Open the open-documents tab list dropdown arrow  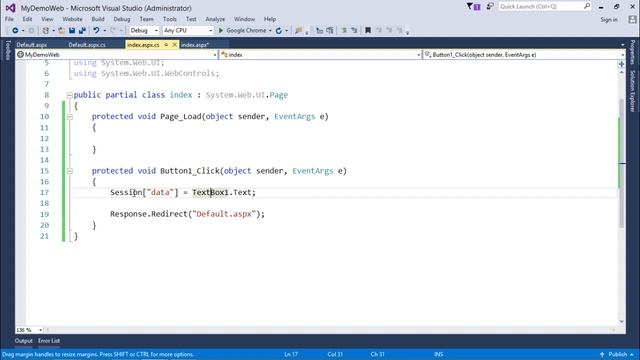pyautogui.click(x=622, y=45)
